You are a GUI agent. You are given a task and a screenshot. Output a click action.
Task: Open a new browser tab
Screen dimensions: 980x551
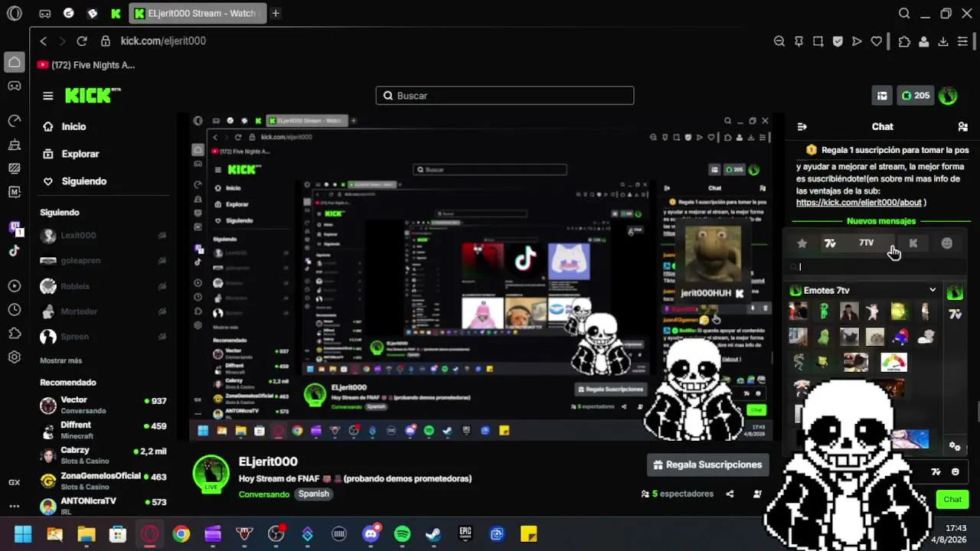pos(276,13)
